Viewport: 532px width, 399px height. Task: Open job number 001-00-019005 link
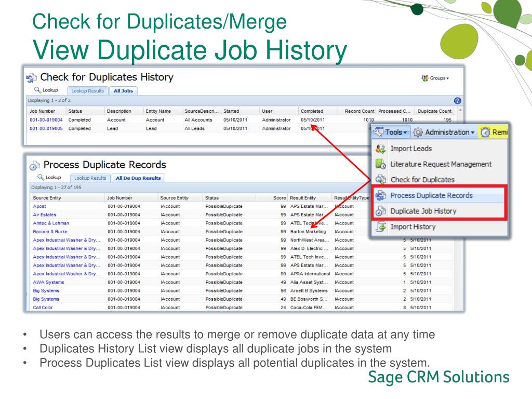pyautogui.click(x=46, y=129)
